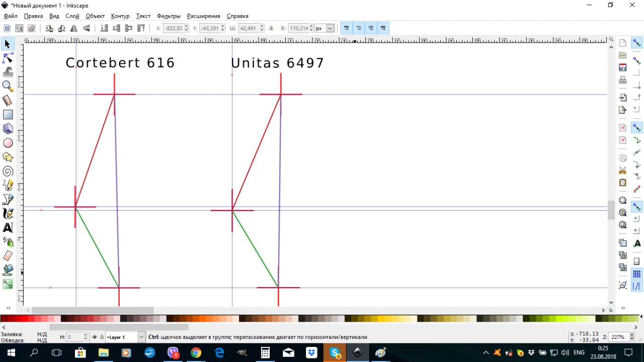
Task: Select the Zoom tool in toolbox
Action: (8, 86)
